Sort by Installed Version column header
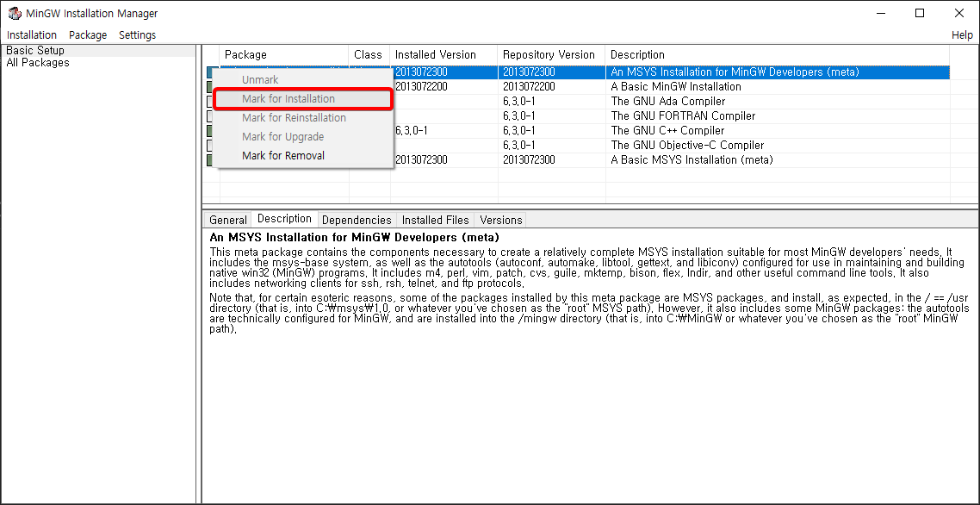The image size is (980, 505). [x=443, y=54]
